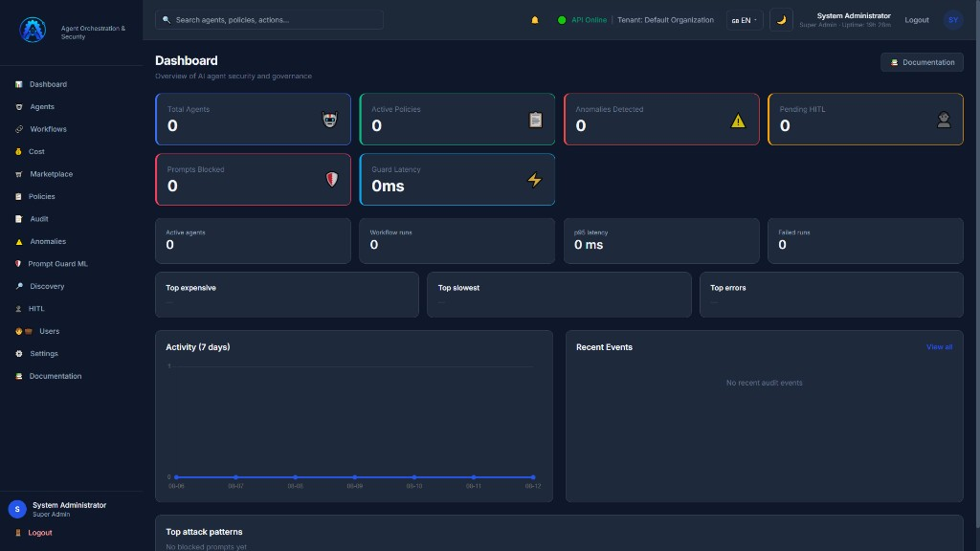Open Cost in sidebar
The height and width of the screenshot is (551, 980).
[36, 152]
